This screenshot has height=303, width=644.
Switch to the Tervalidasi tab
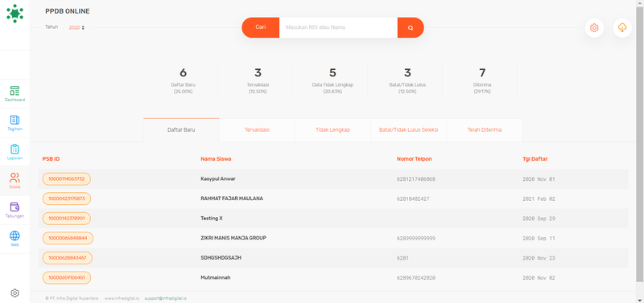[x=257, y=130]
